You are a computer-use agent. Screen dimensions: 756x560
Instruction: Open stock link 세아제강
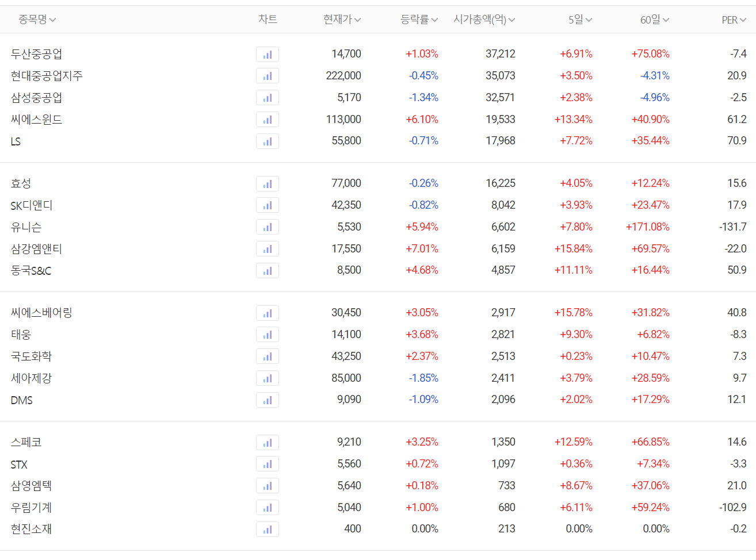click(x=31, y=378)
